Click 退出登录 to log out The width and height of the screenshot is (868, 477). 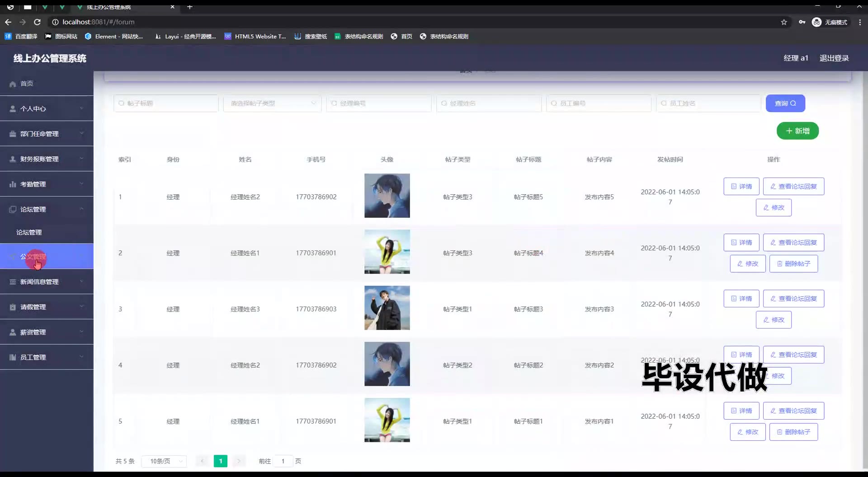[x=834, y=58]
